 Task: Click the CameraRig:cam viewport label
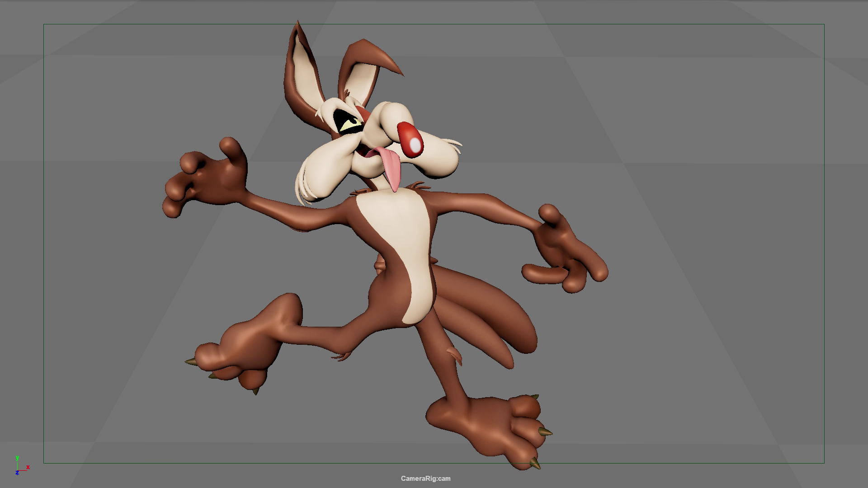(x=425, y=479)
